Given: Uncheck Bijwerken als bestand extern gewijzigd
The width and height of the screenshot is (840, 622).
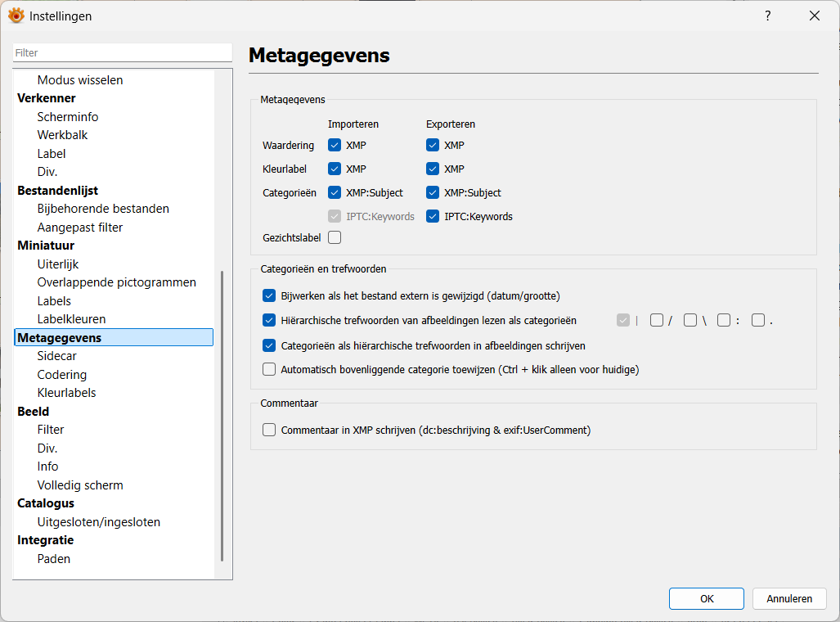Looking at the screenshot, I should [269, 295].
